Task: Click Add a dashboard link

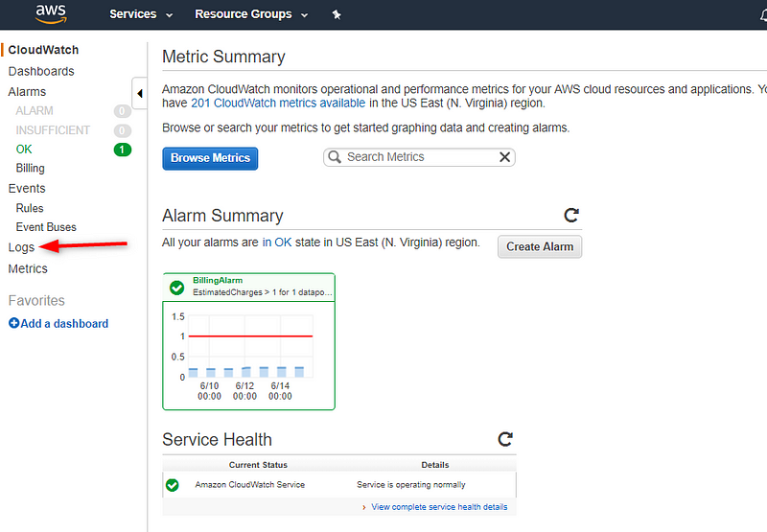Action: (64, 324)
